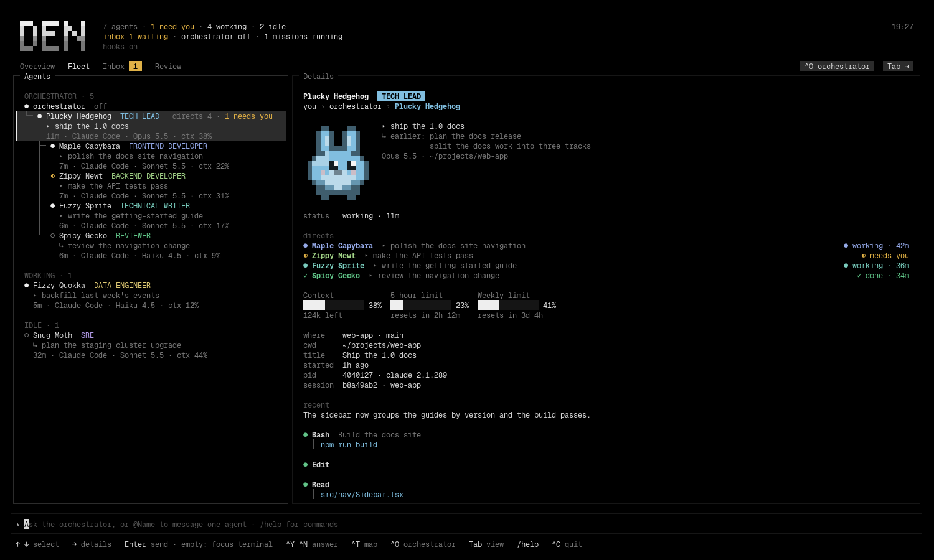Click the Inbox badge showing 1
The height and width of the screenshot is (560, 934).
135,67
